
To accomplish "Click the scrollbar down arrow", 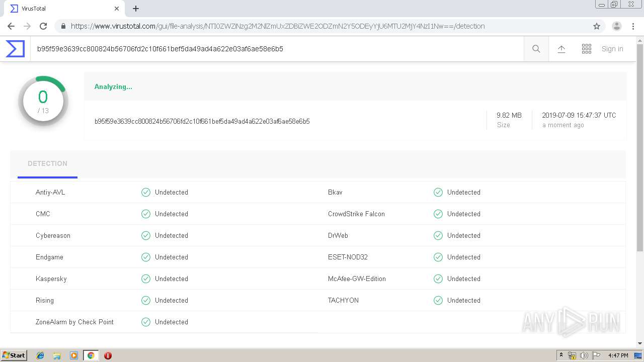I will point(640,343).
